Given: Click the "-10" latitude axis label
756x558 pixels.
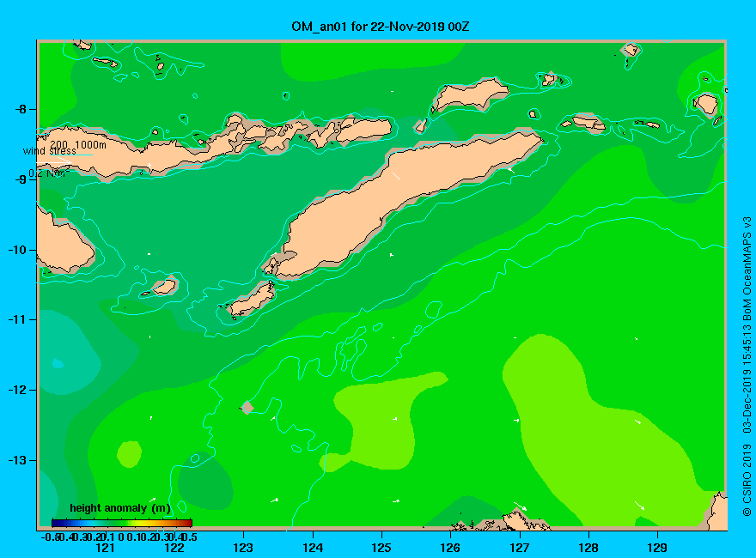Looking at the screenshot, I should [x=17, y=250].
